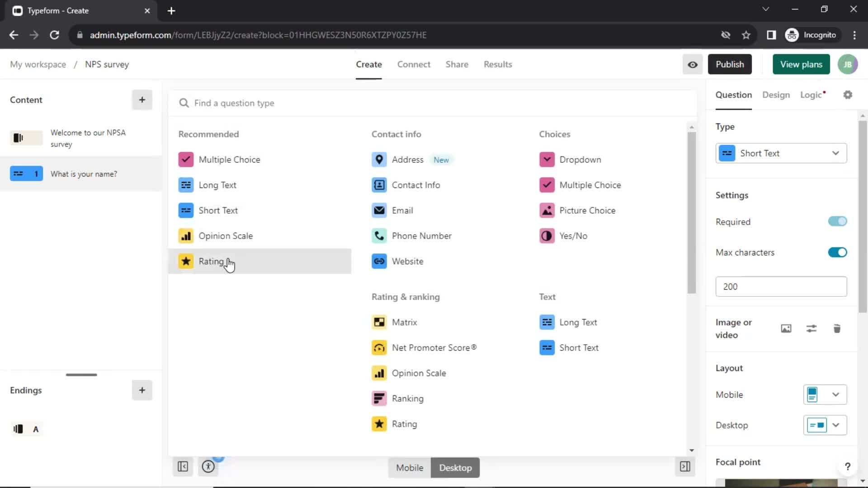Open the My workspace breadcrumb link
The height and width of the screenshot is (488, 868).
[38, 64]
